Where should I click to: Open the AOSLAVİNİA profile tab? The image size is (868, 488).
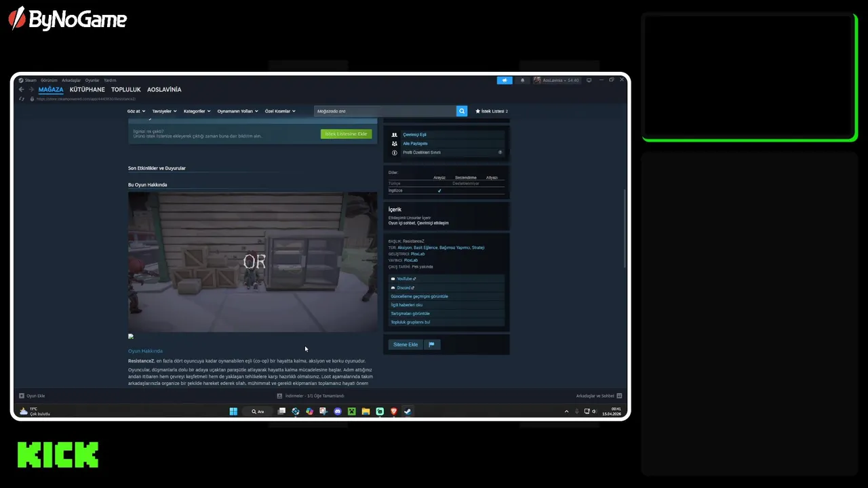[164, 89]
